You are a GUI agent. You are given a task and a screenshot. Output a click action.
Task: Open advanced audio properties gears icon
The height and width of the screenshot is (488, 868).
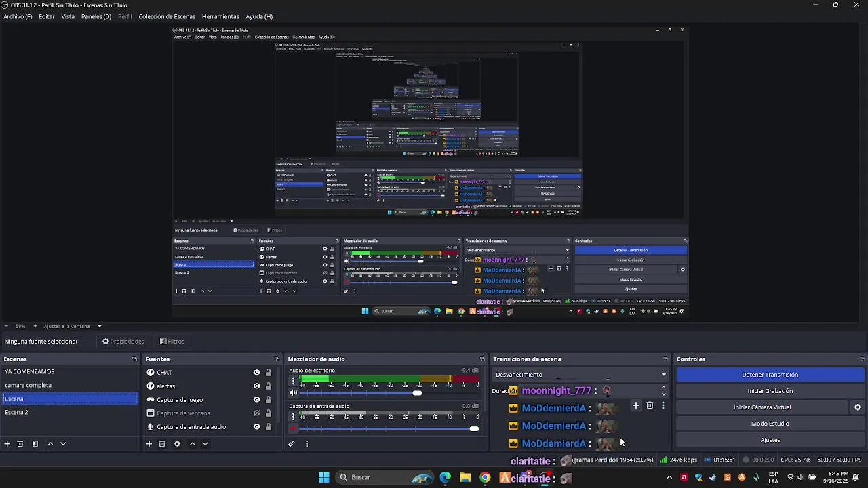[x=292, y=444]
